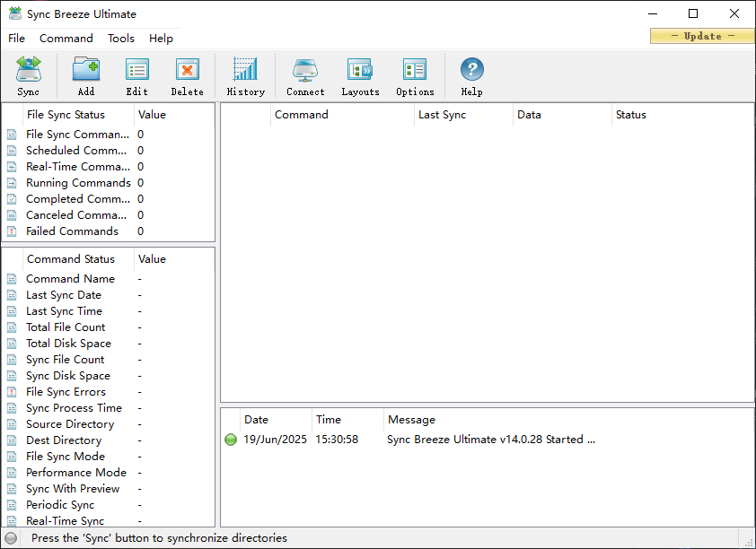Select the 'File Sync Mode' row
The image size is (756, 549).
[x=109, y=457]
